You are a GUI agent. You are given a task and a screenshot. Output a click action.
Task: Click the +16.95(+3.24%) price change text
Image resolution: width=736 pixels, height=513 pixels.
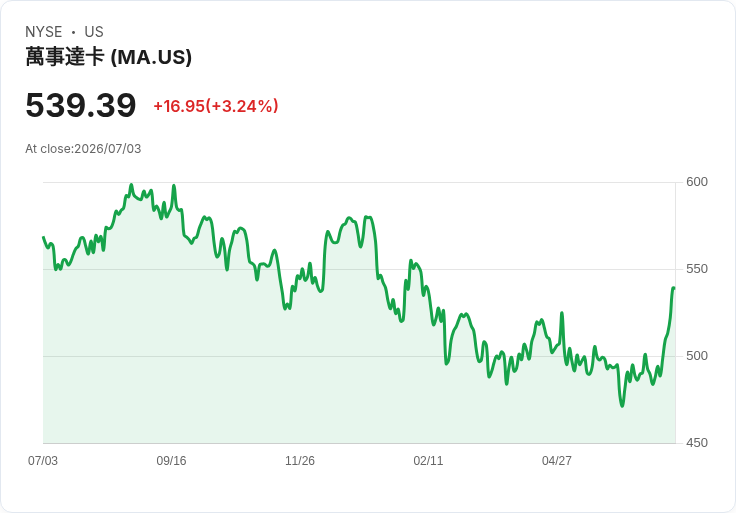[216, 106]
